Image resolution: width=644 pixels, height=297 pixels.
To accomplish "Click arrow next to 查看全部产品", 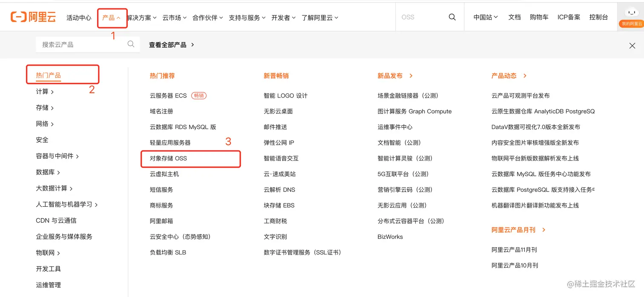I will pyautogui.click(x=193, y=45).
